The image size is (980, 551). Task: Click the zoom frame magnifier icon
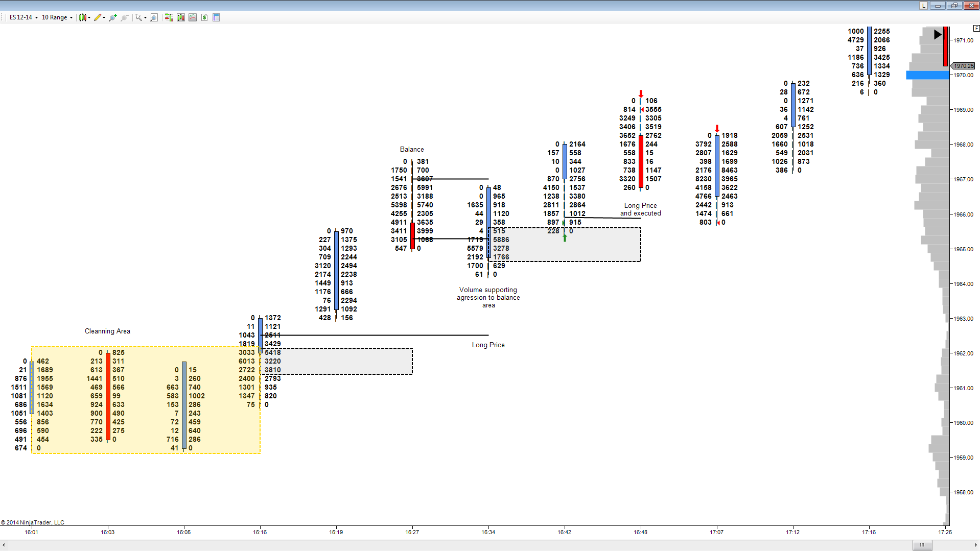click(154, 17)
